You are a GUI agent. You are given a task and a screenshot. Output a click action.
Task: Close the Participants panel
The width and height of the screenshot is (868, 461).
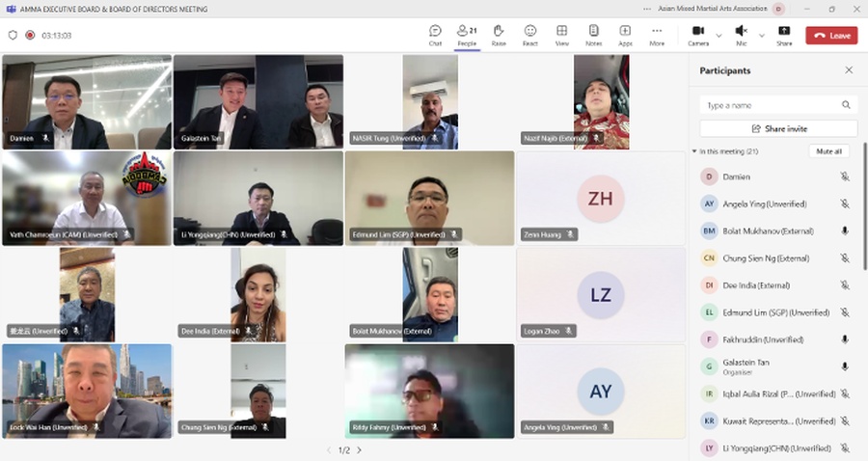(849, 70)
